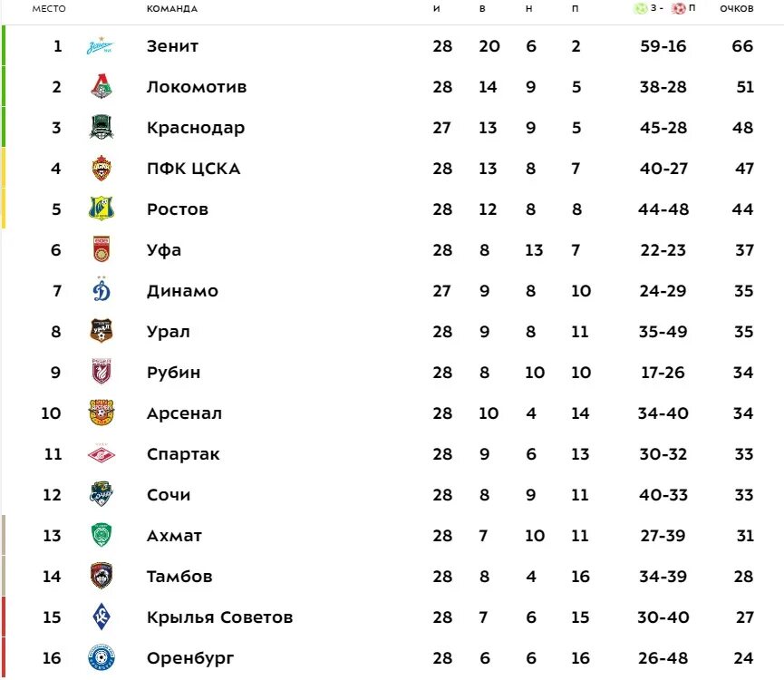784x680 pixels.
Task: Open the Уфа team name link
Action: (x=164, y=250)
